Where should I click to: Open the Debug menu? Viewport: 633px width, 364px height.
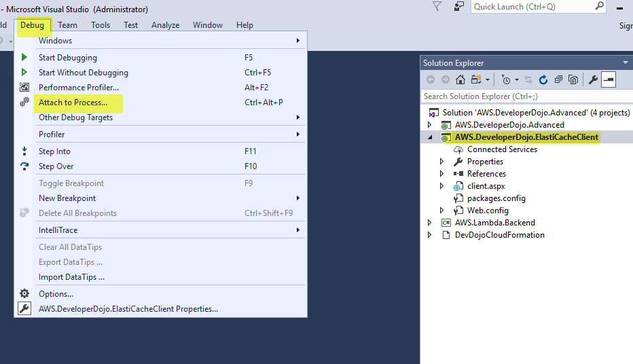(33, 25)
